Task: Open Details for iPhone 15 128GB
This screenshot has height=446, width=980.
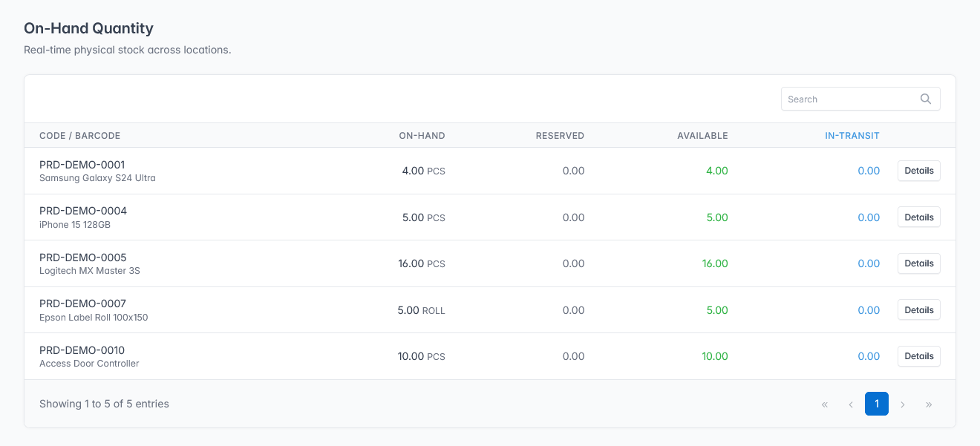Action: [919, 217]
